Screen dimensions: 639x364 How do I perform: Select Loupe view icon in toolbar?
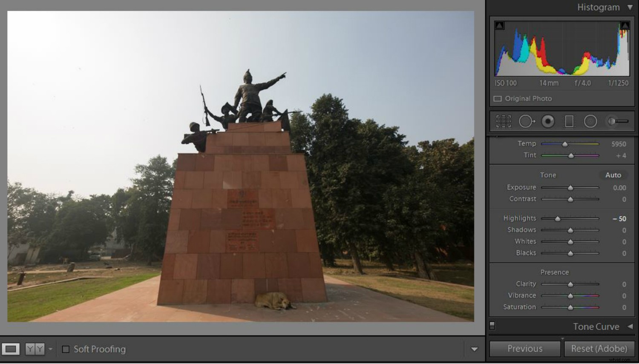pyautogui.click(x=11, y=349)
